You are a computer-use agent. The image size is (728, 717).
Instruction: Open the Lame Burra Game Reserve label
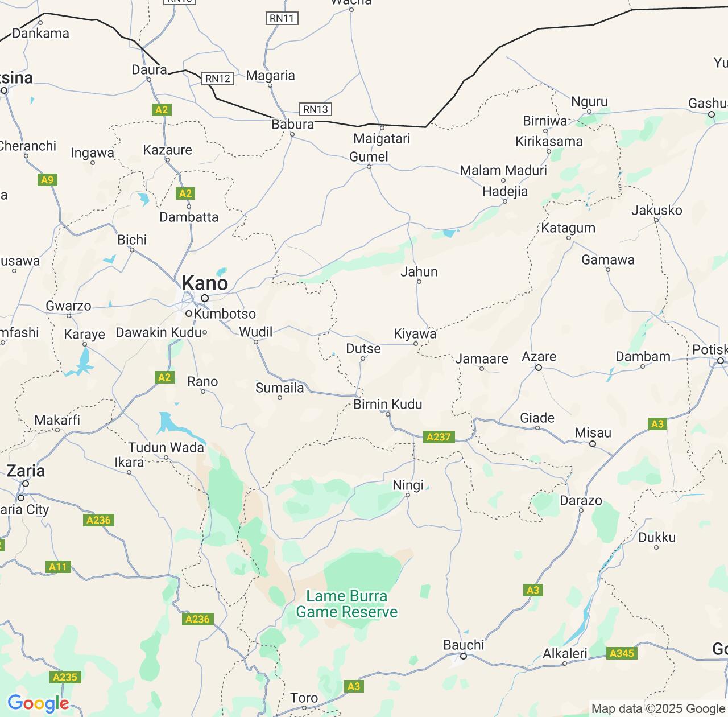tap(347, 604)
